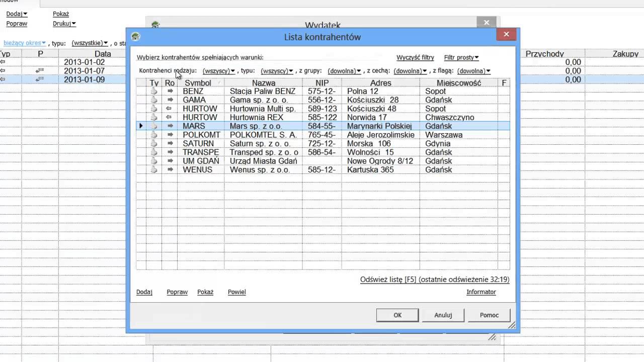Click the arrow icon in the WENUS row
Viewport: 644px width, 362px height.
(170, 169)
